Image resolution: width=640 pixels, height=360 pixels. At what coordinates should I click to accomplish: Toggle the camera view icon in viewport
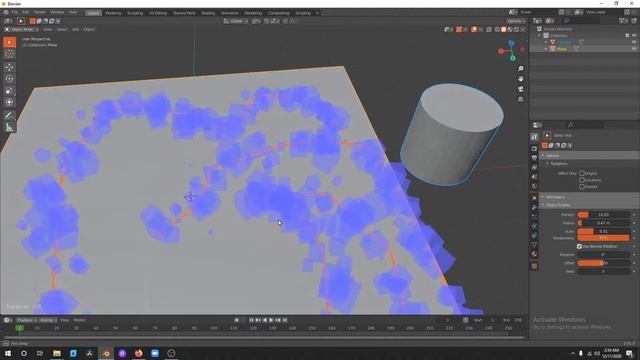click(x=520, y=89)
